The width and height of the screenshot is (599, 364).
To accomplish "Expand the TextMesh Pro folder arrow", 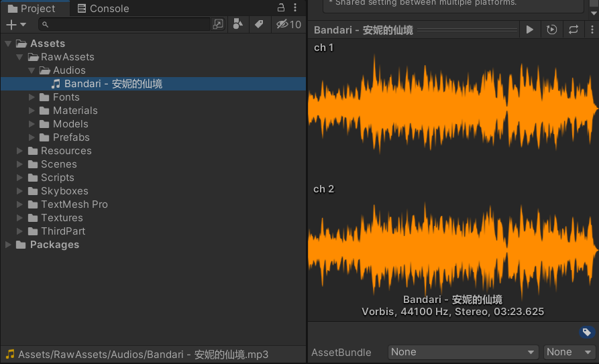I will click(20, 204).
